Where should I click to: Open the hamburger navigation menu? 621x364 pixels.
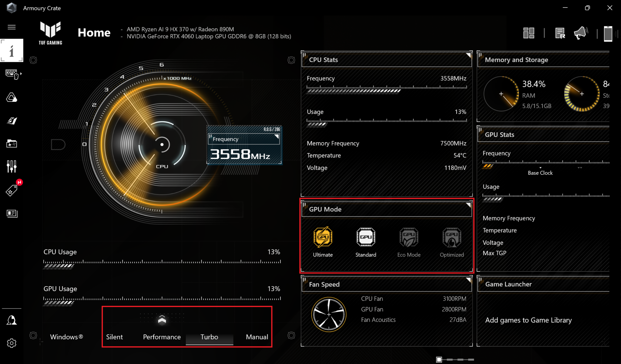click(12, 27)
